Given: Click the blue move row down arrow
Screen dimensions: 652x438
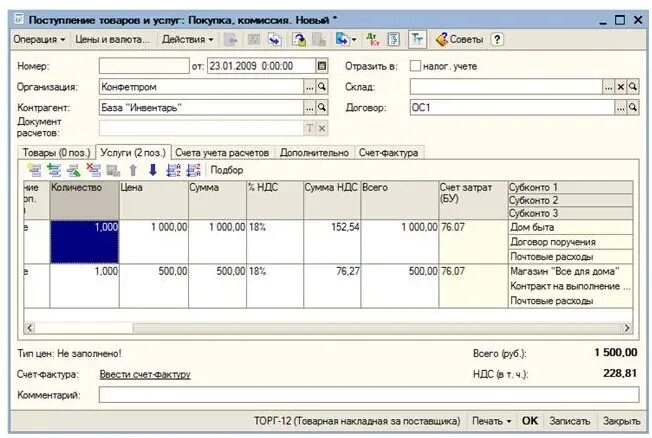Looking at the screenshot, I should (153, 170).
